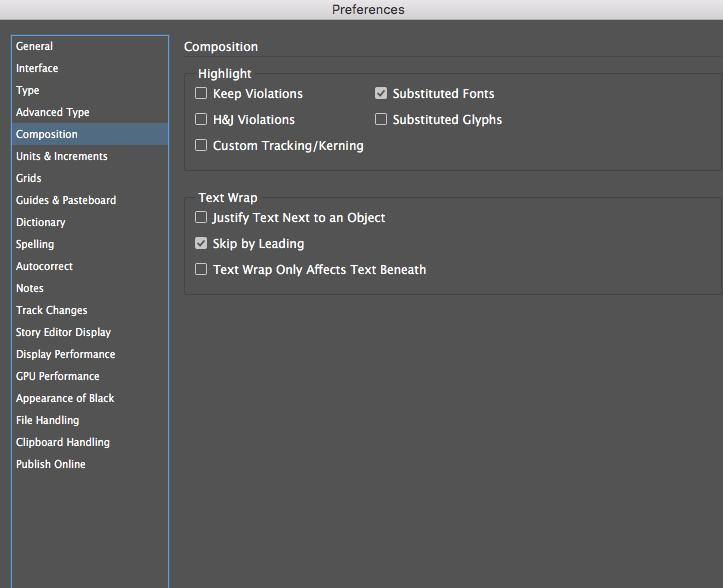
Task: Open Guides & Pasteboard preferences
Action: pyautogui.click(x=66, y=200)
